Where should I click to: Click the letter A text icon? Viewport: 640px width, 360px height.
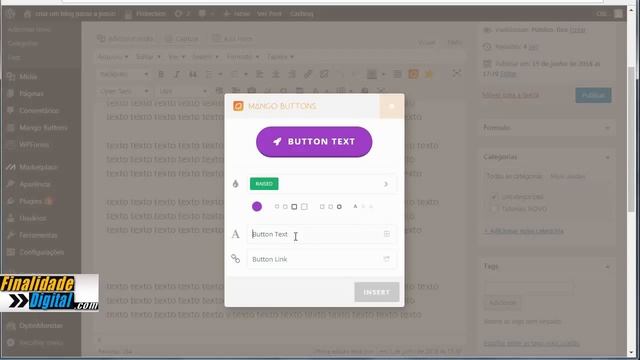[x=236, y=234]
